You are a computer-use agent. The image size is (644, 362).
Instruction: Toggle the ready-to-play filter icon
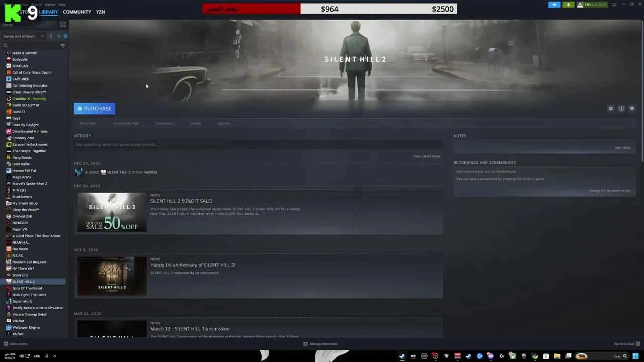65,36
